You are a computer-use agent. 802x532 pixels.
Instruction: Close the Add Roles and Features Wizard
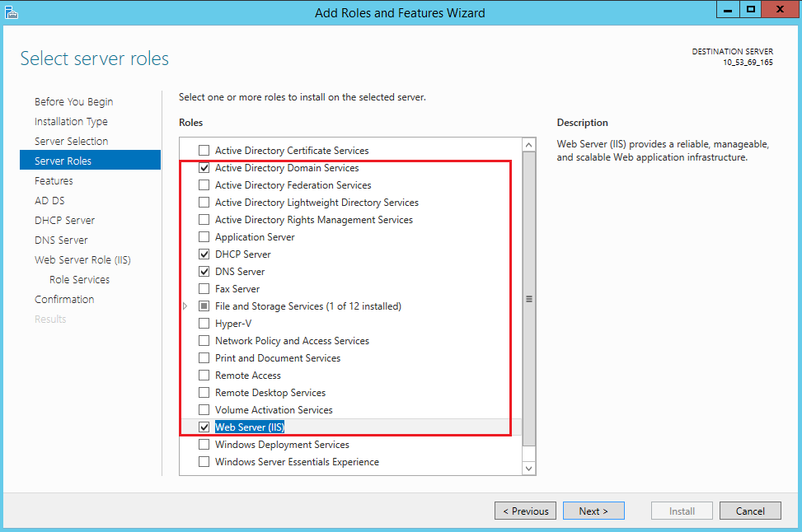(780, 9)
